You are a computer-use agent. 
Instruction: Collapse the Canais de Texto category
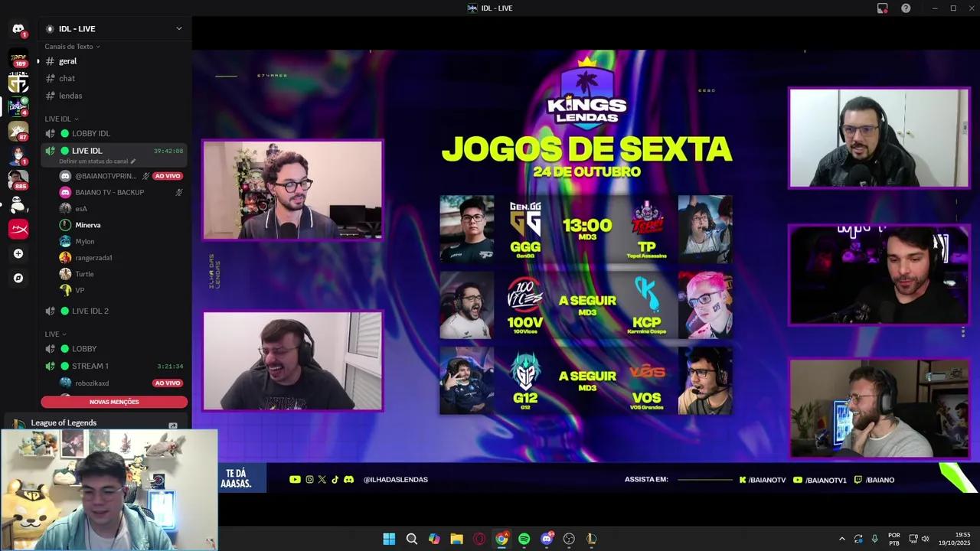(72, 47)
